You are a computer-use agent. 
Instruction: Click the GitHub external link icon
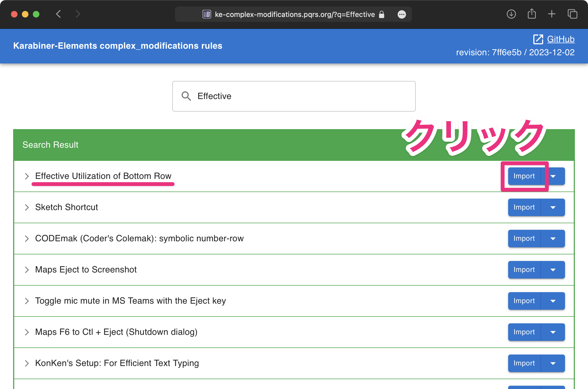pos(538,39)
